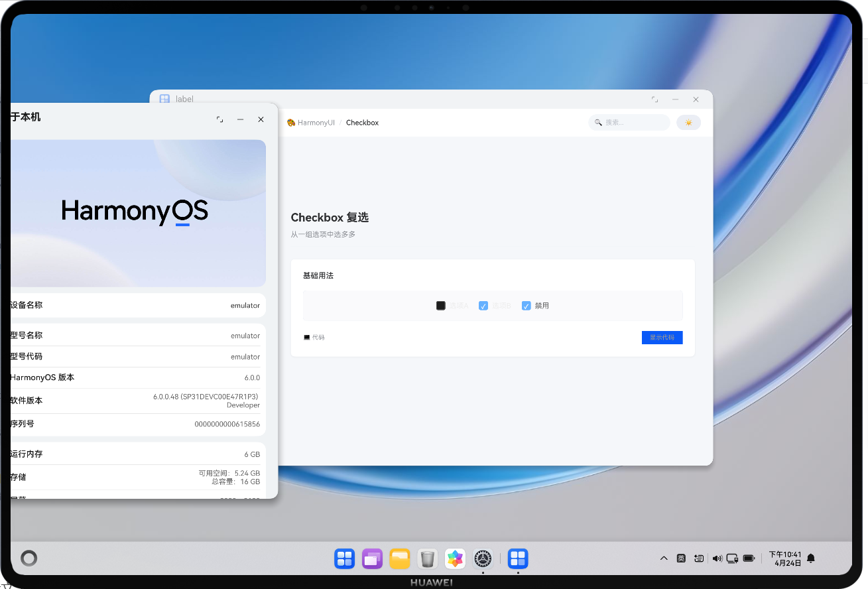
Task: Click the 存储 row
Action: coord(138,477)
